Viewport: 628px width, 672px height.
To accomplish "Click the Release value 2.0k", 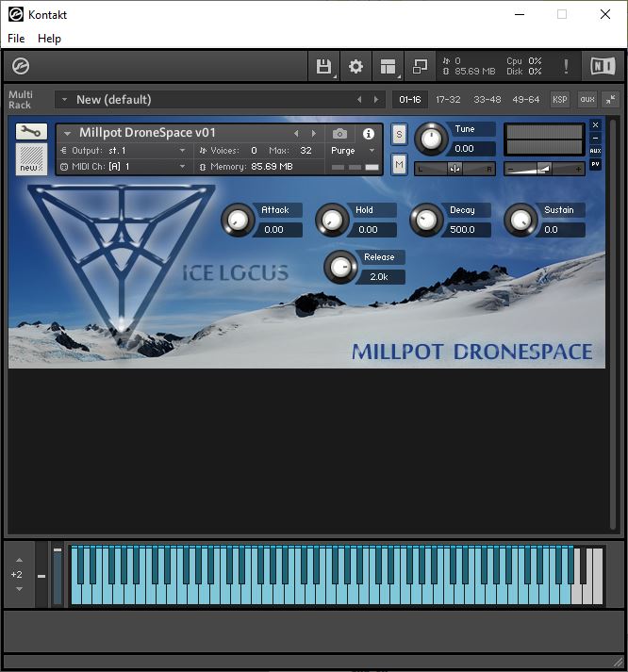I will tap(379, 277).
